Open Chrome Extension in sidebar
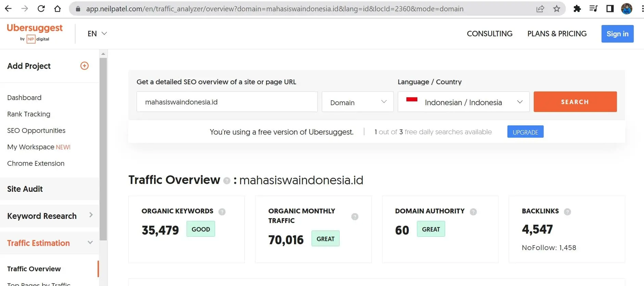Screen dimensions: 644x286 click(36, 163)
